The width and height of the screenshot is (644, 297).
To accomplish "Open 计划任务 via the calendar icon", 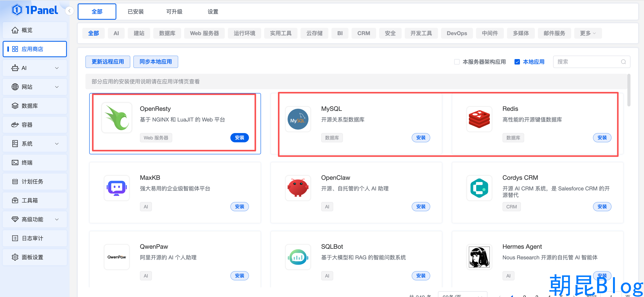I will tap(15, 182).
